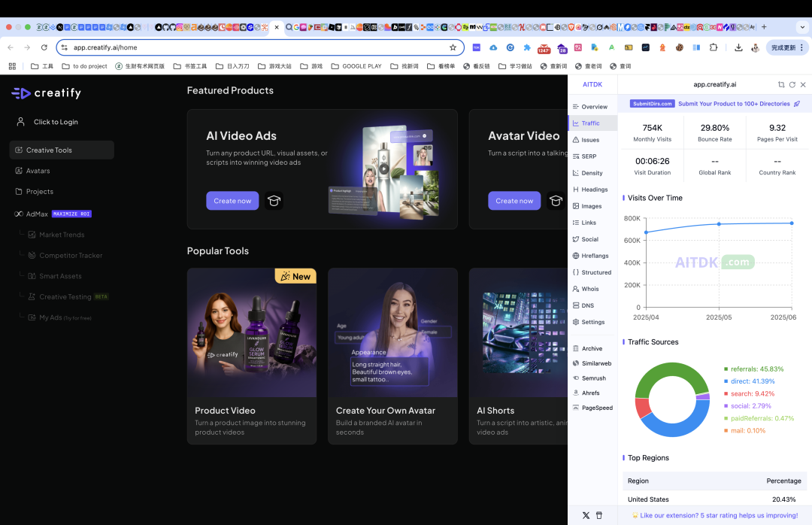Open Structured tab in AITDK
The width and height of the screenshot is (812, 525).
tap(592, 272)
